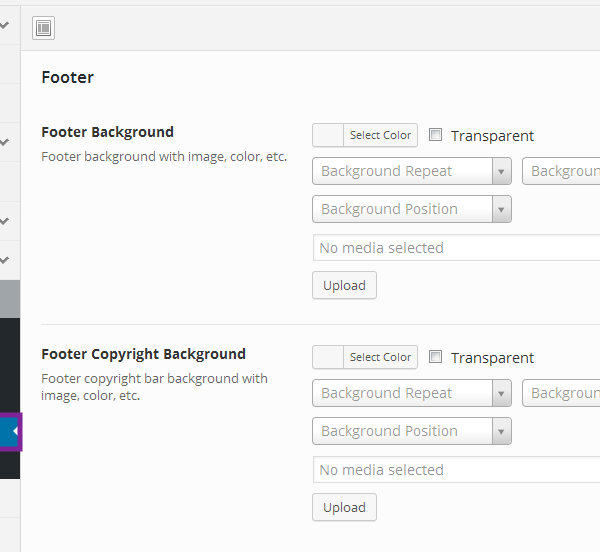
Task: Expand the lowest chevron in left sidebar
Action: (x=5, y=260)
